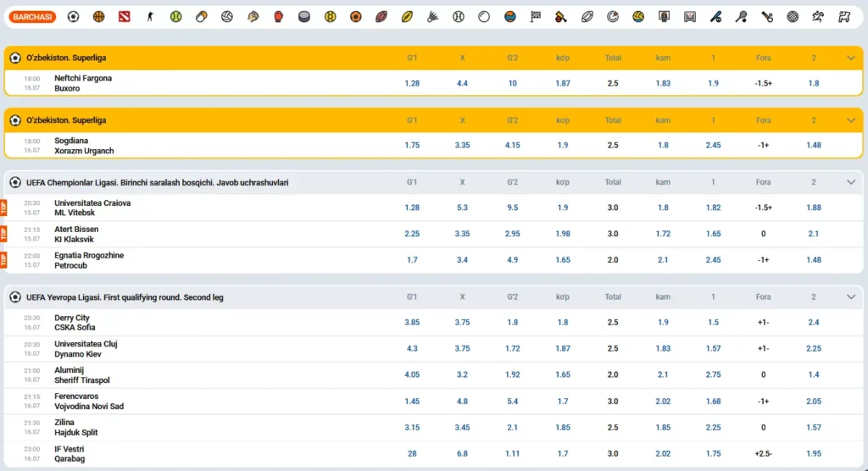Pick draw odds 5.3 for Universitatea Craiova match

(462, 208)
